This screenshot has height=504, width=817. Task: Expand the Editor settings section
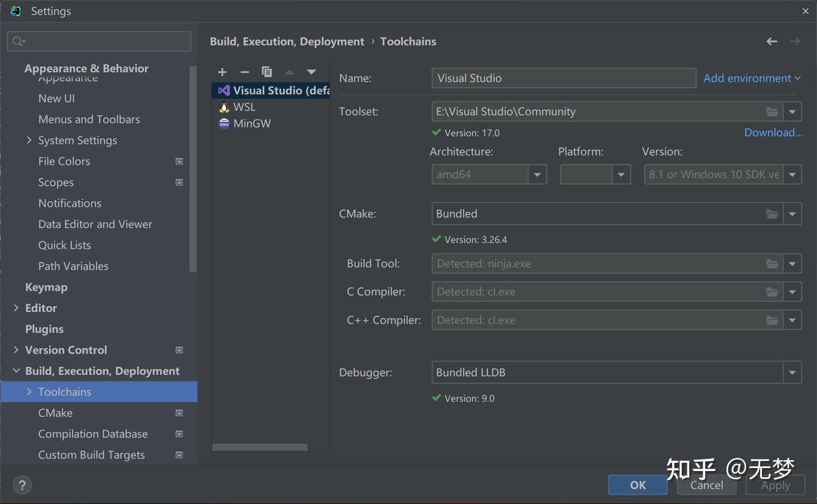point(16,308)
